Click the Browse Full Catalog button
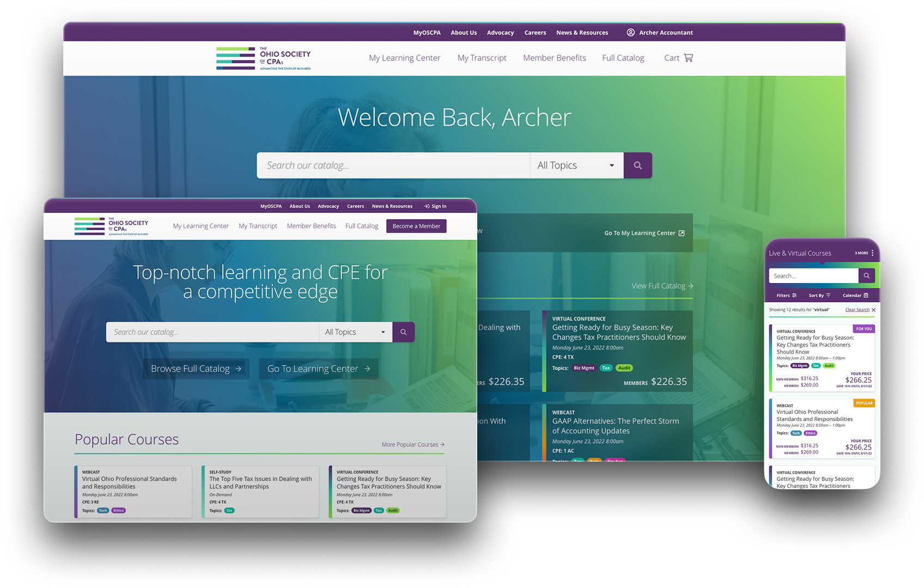 point(196,369)
